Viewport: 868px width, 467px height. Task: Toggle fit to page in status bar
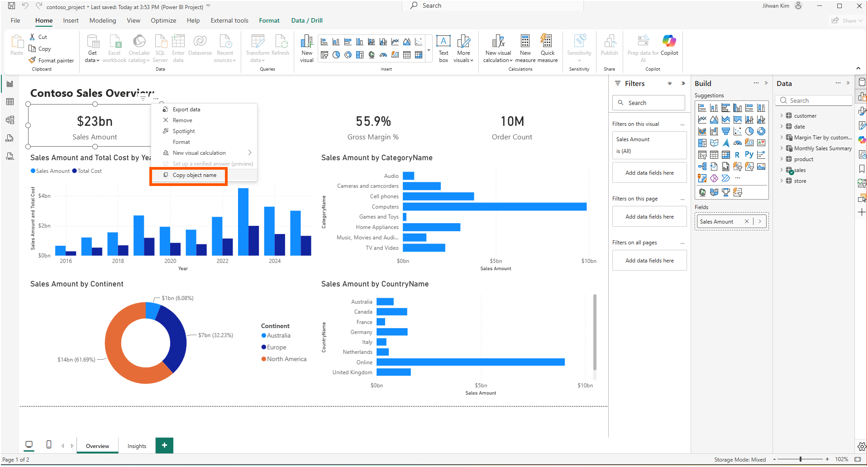858,459
